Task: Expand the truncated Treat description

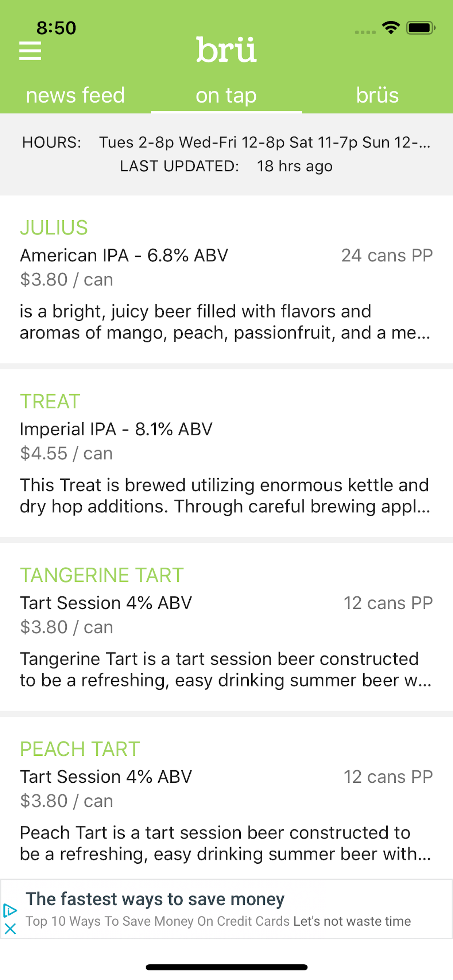Action: tap(225, 496)
